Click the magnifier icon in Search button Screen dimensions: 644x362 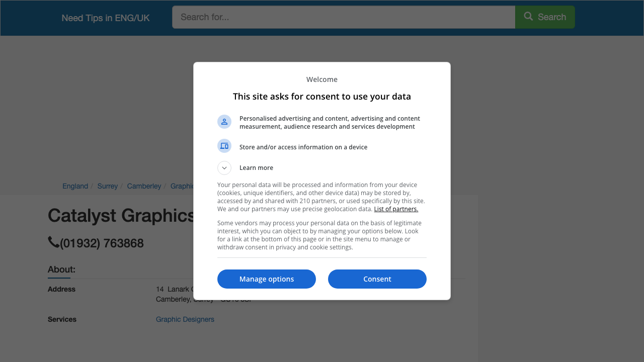tap(528, 17)
